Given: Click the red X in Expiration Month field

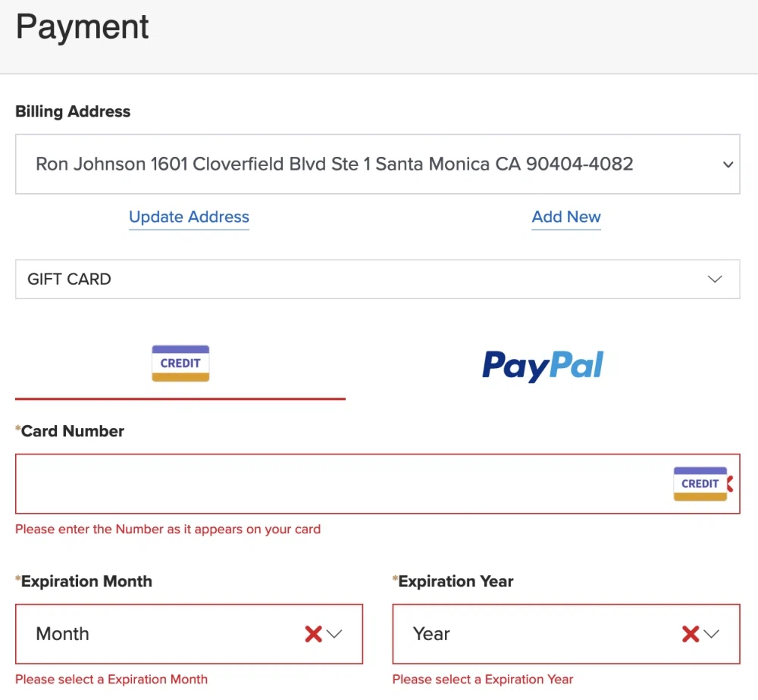Looking at the screenshot, I should 313,634.
